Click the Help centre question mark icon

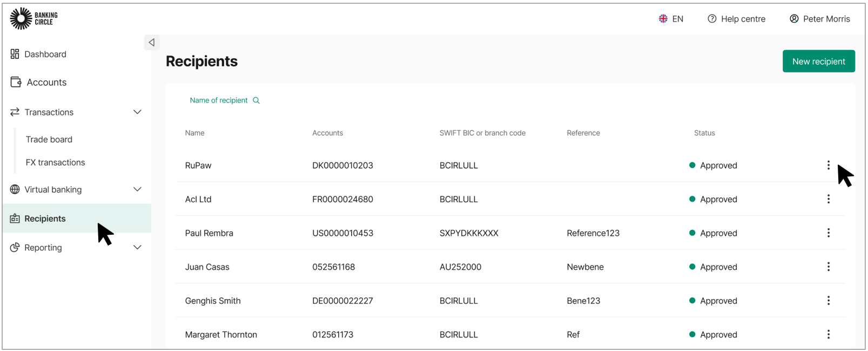[712, 19]
